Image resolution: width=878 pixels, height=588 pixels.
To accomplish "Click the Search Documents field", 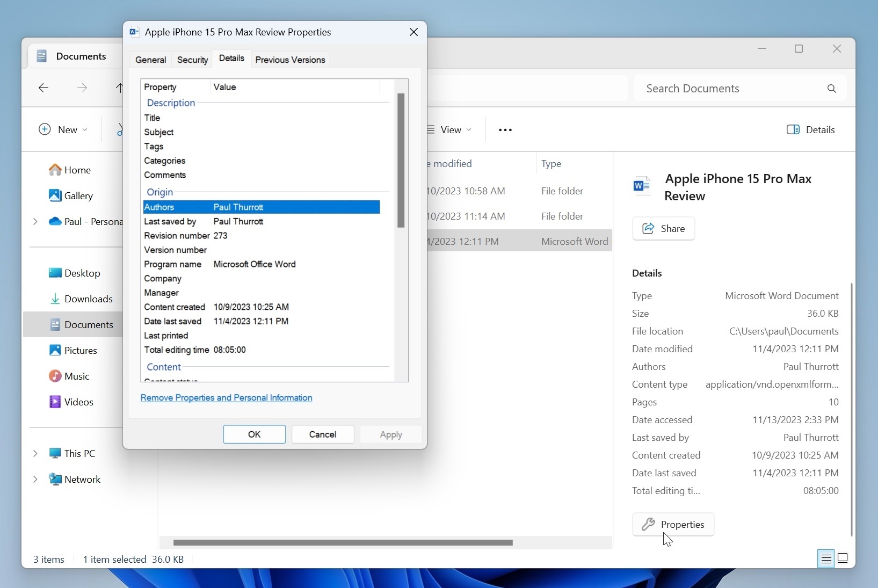I will 730,89.
